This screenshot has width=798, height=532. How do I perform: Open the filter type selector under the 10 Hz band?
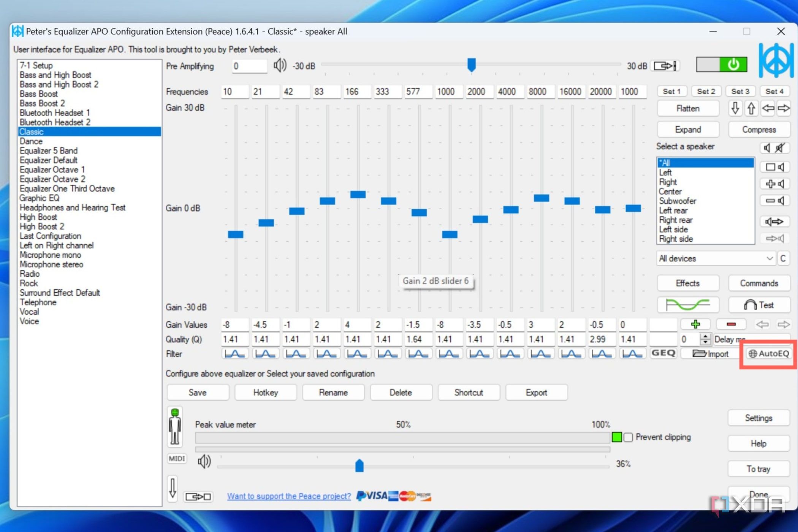point(235,353)
